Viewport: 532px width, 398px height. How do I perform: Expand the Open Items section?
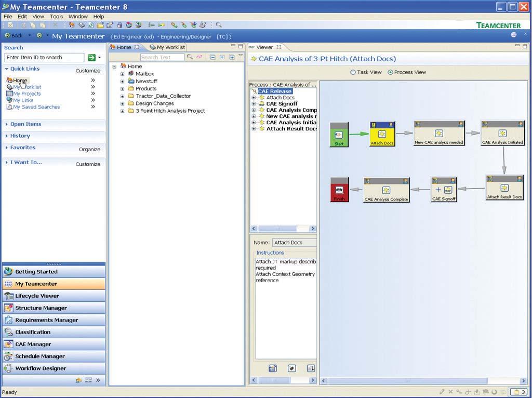pyautogui.click(x=6, y=124)
